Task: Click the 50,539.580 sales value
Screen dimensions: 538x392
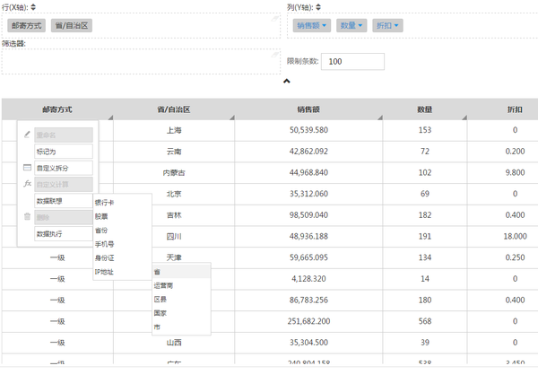Action: click(x=308, y=130)
